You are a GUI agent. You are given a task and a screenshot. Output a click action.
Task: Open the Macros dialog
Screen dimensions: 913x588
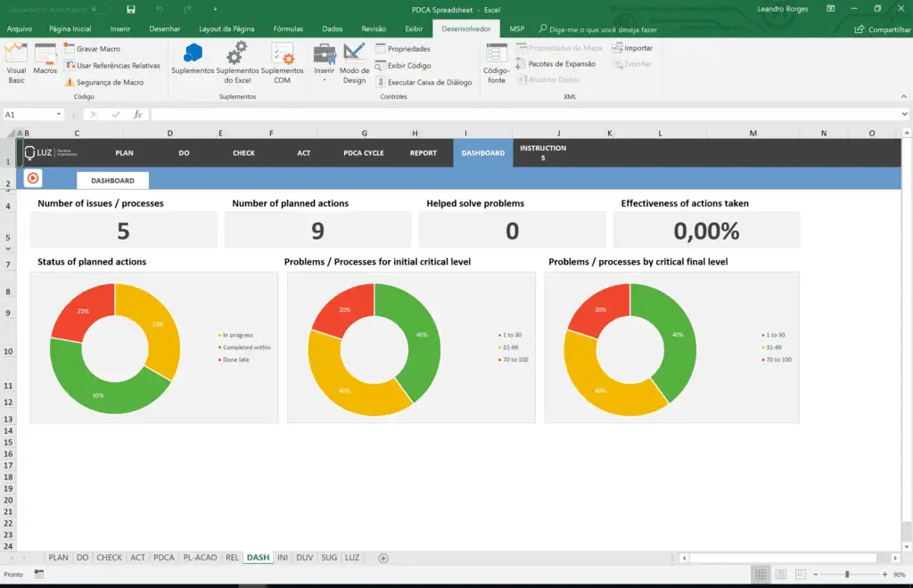(45, 60)
